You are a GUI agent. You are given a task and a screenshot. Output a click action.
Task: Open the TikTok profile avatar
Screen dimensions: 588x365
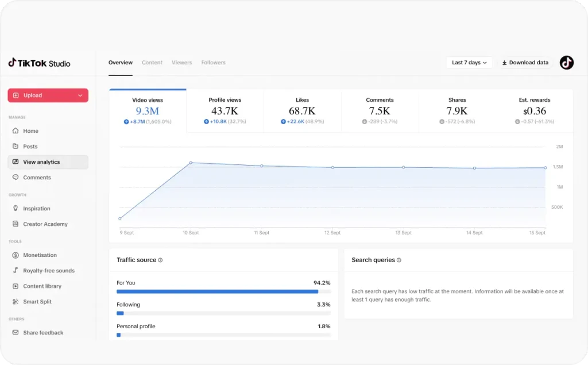point(567,63)
